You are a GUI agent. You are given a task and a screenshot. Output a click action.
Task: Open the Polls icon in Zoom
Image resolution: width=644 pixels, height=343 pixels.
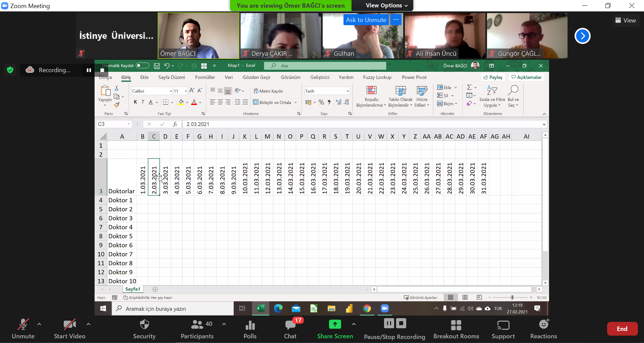pyautogui.click(x=250, y=325)
